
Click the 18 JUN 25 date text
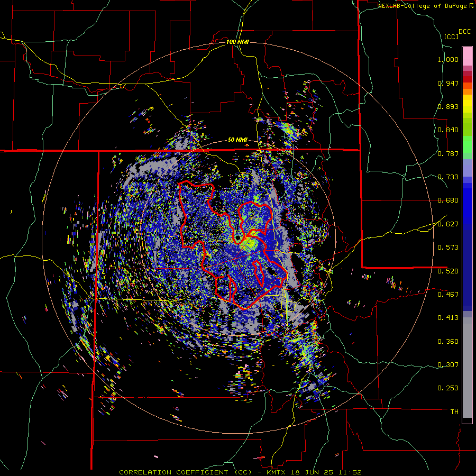(x=313, y=472)
